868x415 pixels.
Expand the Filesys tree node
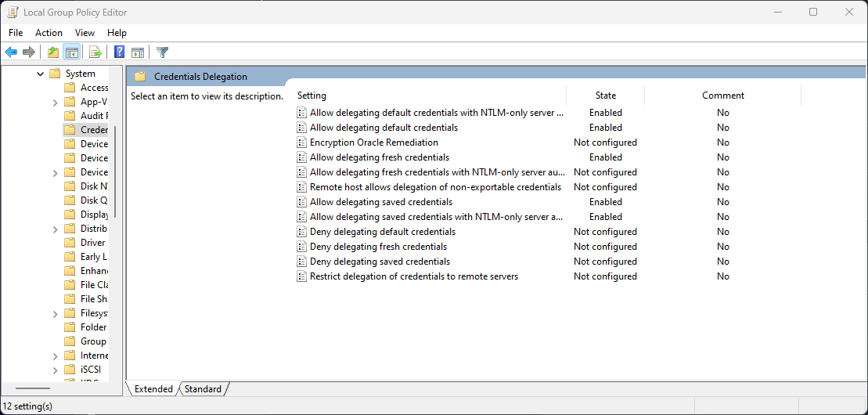pos(56,314)
